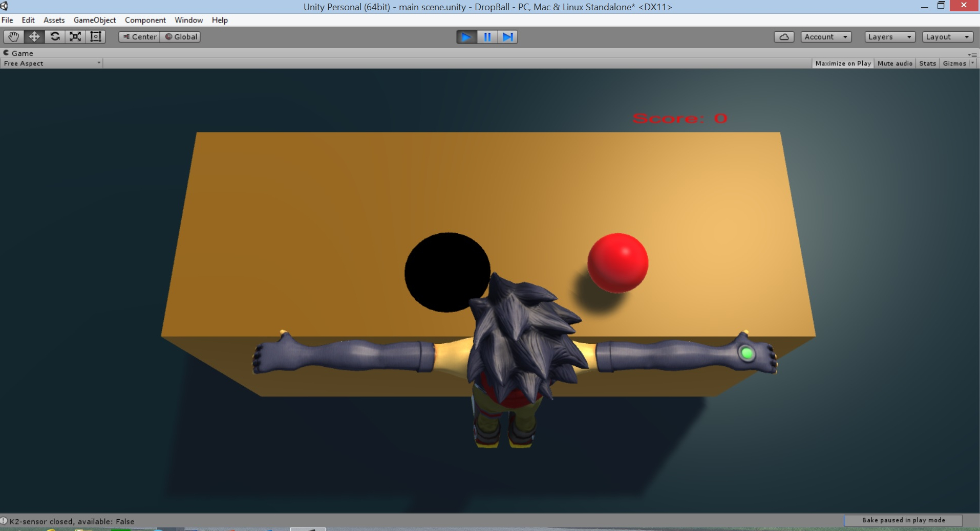This screenshot has width=980, height=531.
Task: Click the console info icon in status bar
Action: 4,521
